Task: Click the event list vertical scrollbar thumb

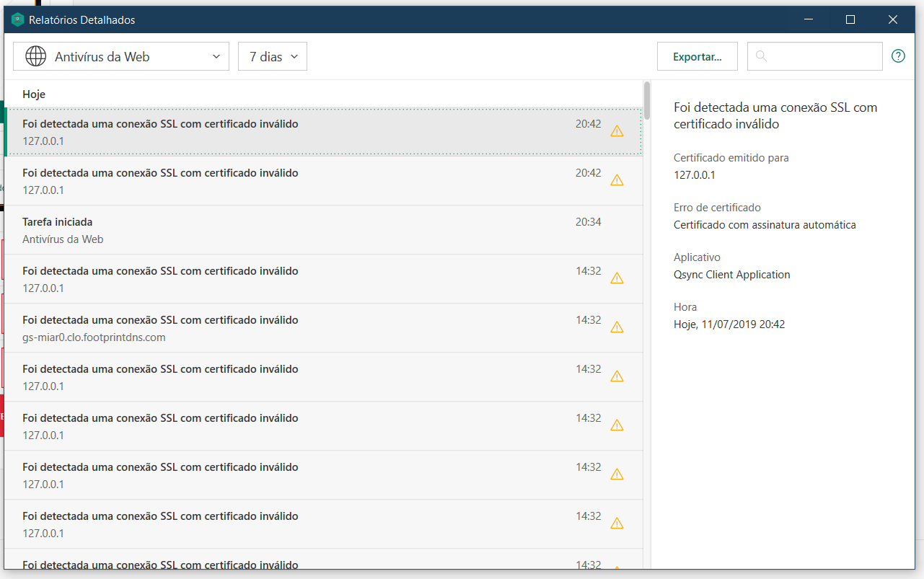Action: 647,101
